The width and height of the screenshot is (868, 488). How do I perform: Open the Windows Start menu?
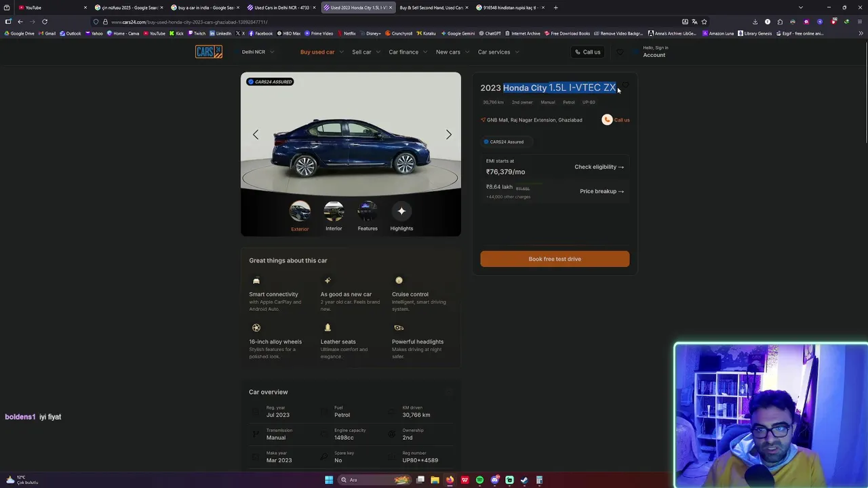click(329, 480)
